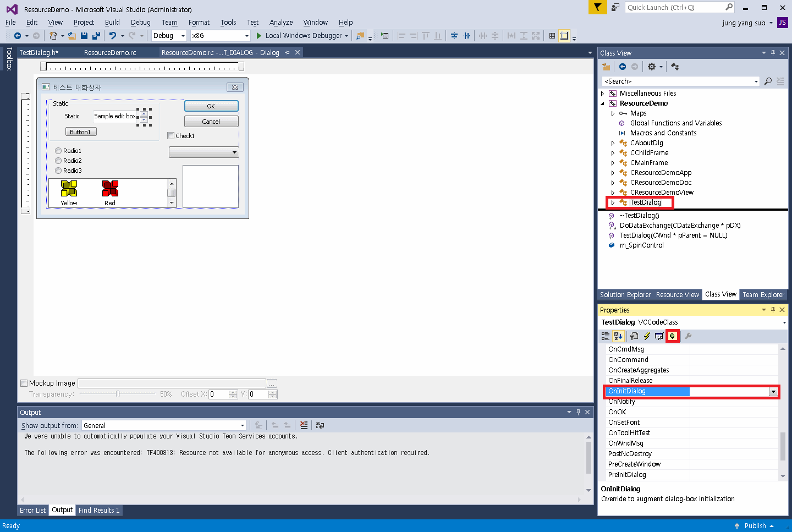Select the Radio2 option
Image resolution: width=792 pixels, height=532 pixels.
click(x=58, y=161)
